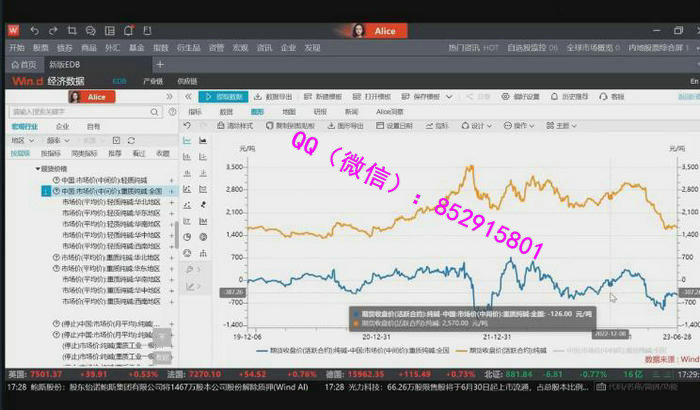Open the 主题 dropdown in chart toolbar
This screenshot has height=410, width=700.
click(563, 126)
